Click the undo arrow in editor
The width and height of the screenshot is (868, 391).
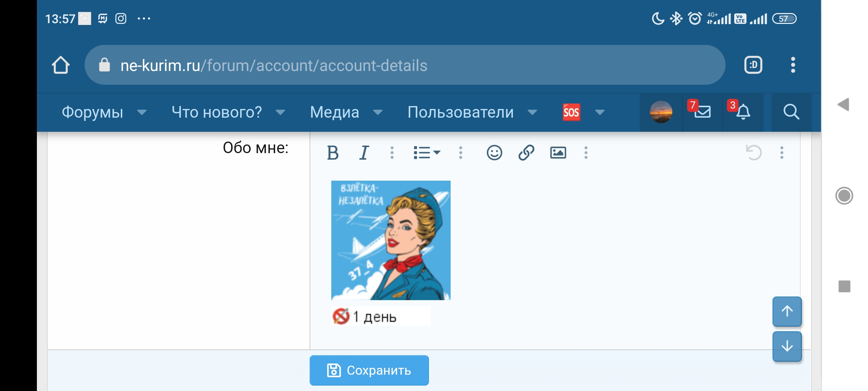[x=754, y=153]
